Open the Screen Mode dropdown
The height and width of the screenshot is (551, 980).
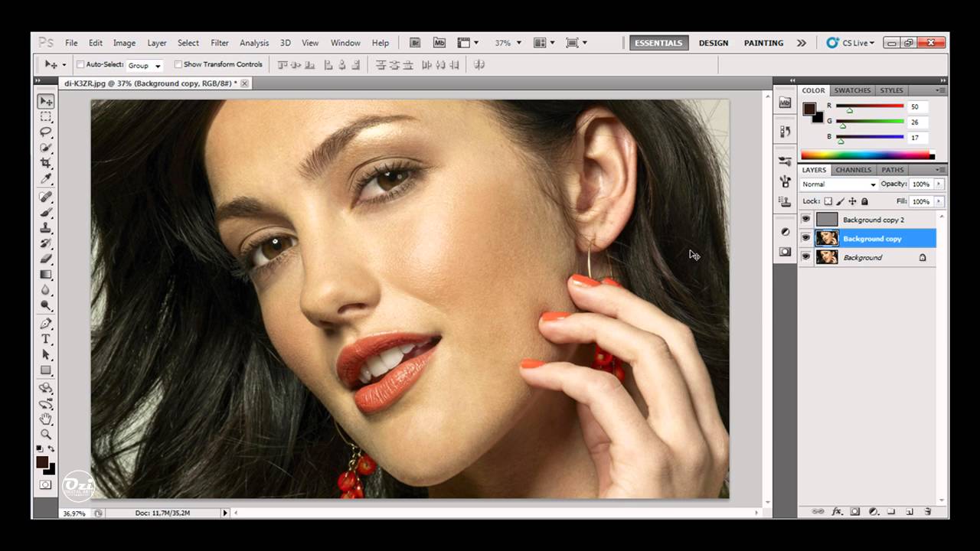point(576,43)
